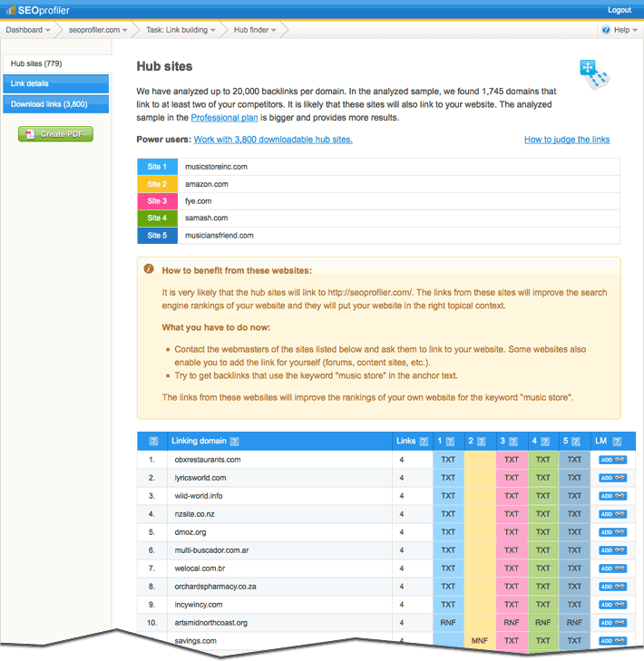Screen dimensions: 644x661
Task: Click help icon next to column 4
Action: (x=545, y=442)
